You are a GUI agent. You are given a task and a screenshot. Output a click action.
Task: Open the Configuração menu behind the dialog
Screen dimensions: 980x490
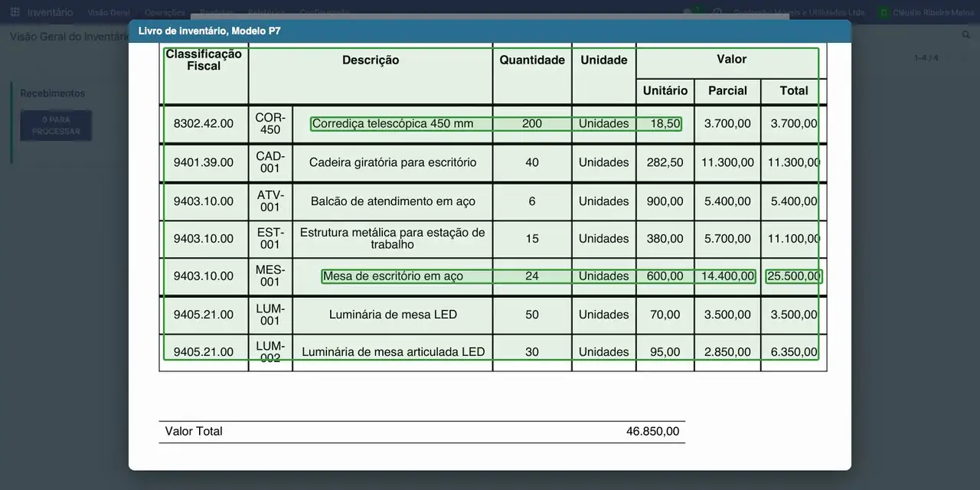(325, 12)
